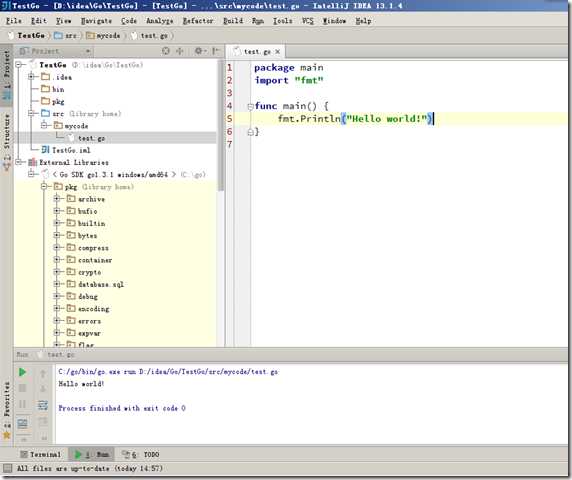572x480 pixels.
Task: Click the Up stack trace arrow in Run panel
Action: tap(43, 373)
